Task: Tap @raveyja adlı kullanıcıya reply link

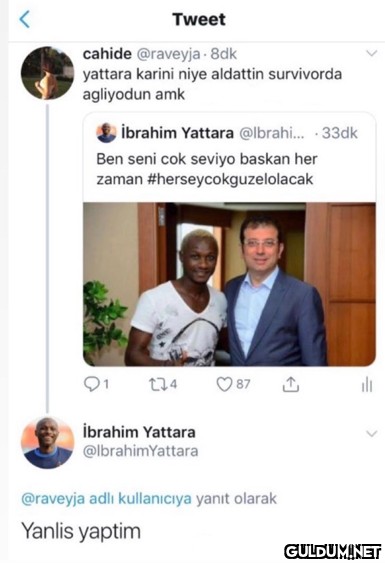Action: pos(106,498)
